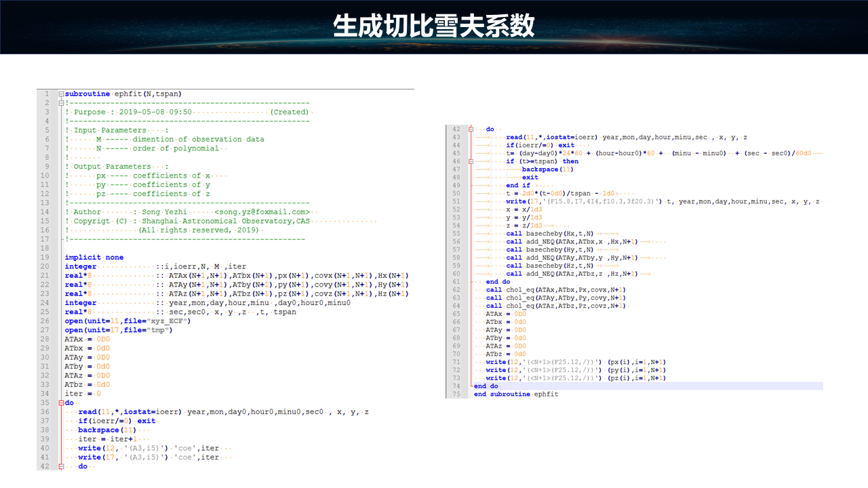
Task: Collapse the comment block fold on line 2
Action: 61,103
